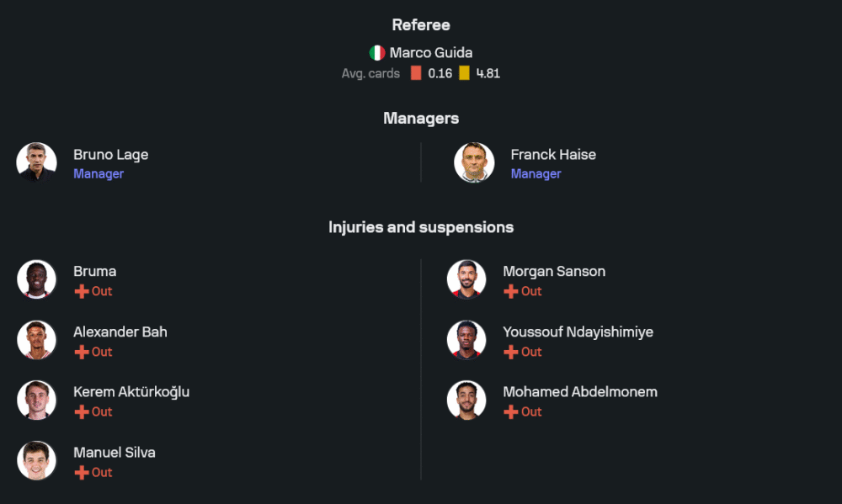Image resolution: width=842 pixels, height=504 pixels.
Task: Select the Franck Haise name link
Action: pos(553,155)
